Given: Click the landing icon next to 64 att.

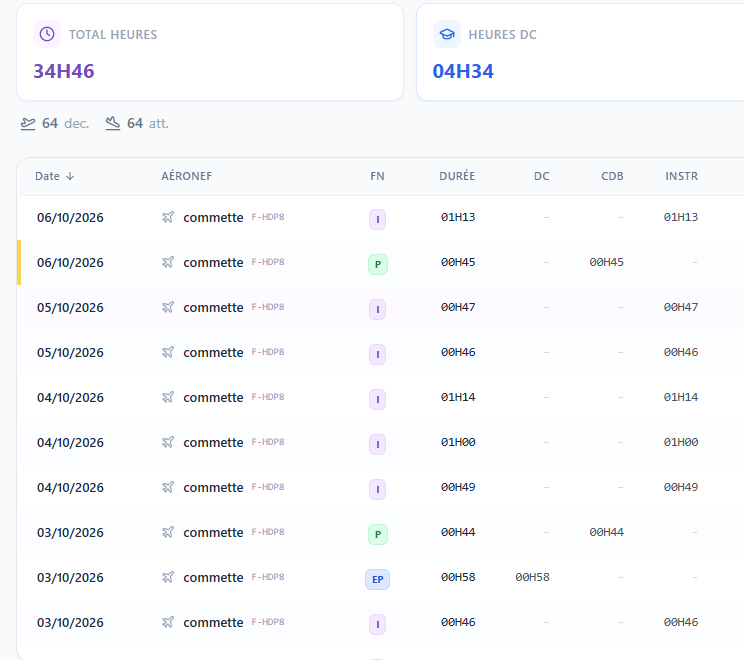Looking at the screenshot, I should 112,123.
